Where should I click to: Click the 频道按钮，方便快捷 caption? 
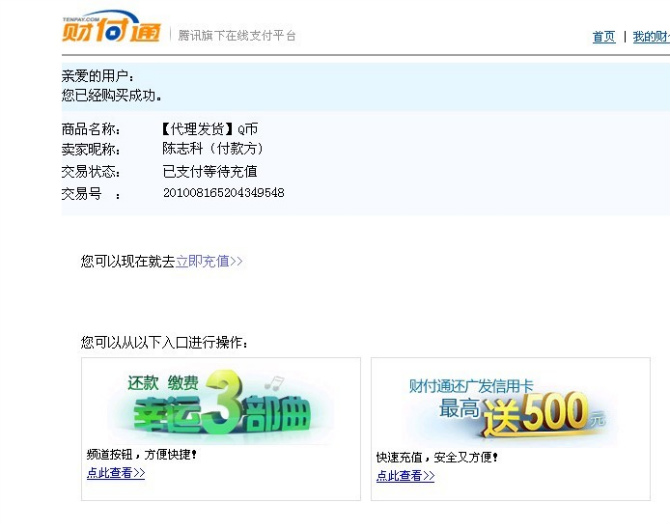pos(142,455)
